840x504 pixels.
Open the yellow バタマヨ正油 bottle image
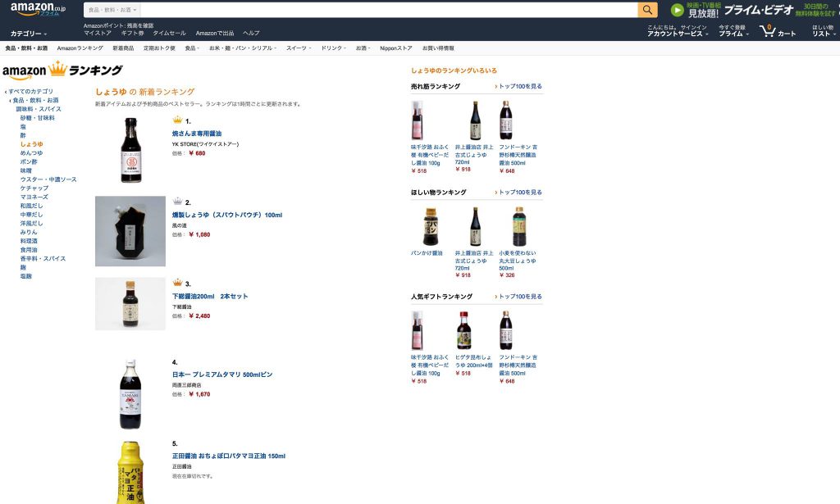click(130, 472)
